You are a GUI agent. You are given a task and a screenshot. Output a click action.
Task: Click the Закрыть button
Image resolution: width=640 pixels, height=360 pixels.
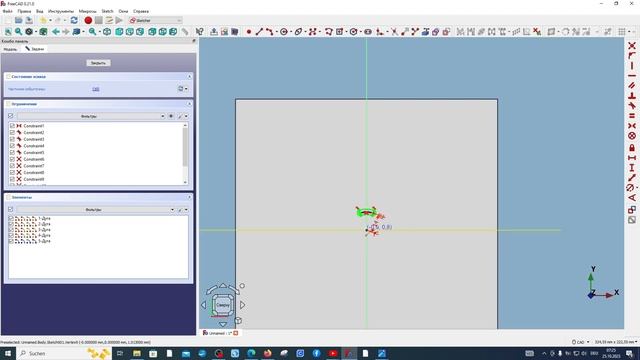(x=98, y=63)
